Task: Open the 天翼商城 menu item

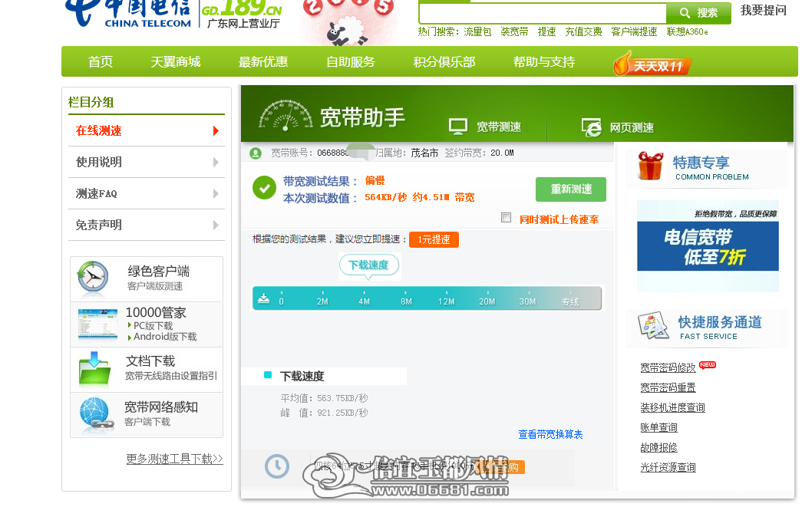Action: tap(176, 62)
